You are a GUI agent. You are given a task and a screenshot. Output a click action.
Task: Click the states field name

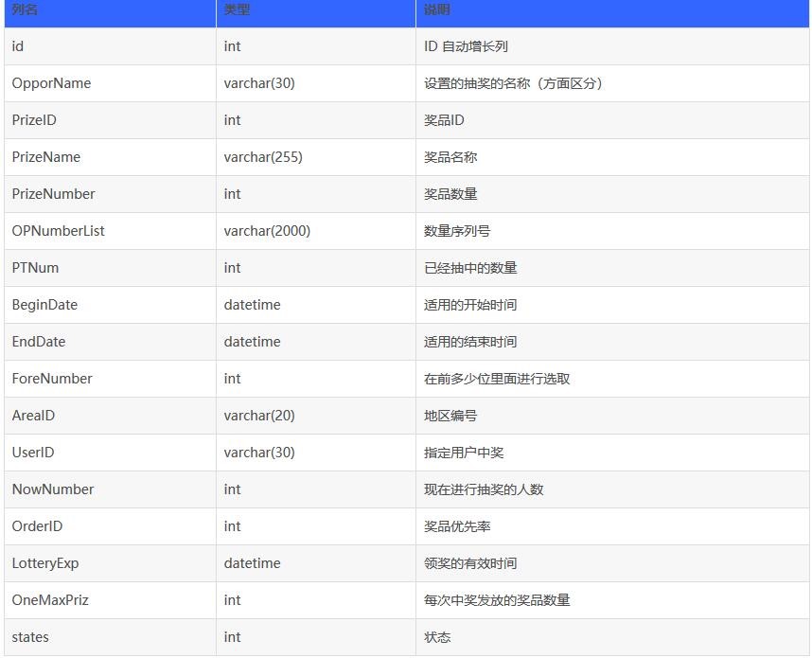(x=30, y=637)
